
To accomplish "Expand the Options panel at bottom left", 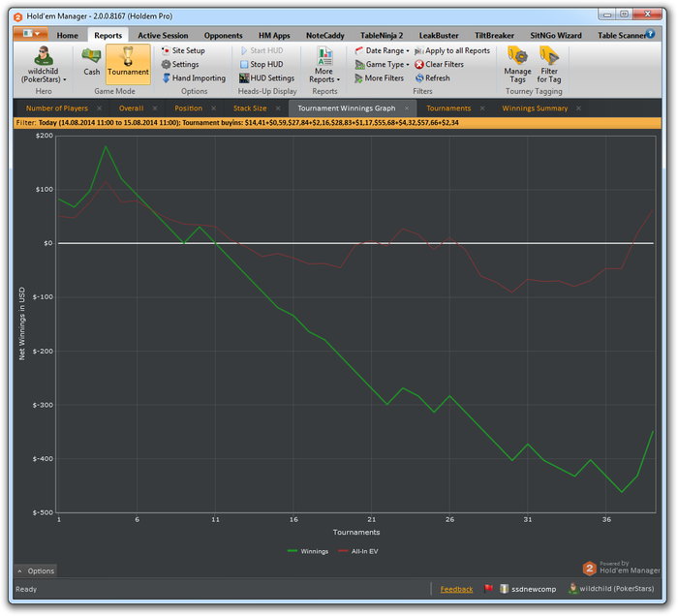I will [36, 571].
